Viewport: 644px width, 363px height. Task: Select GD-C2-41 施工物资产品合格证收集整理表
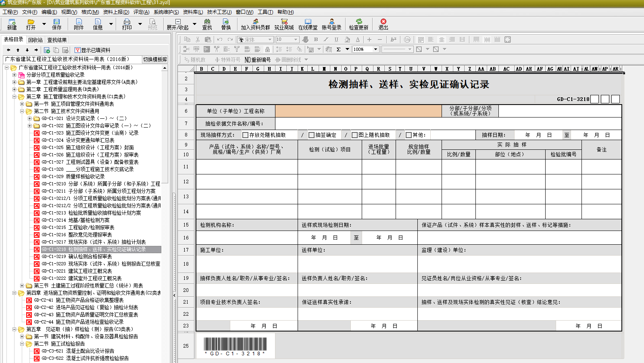79,300
